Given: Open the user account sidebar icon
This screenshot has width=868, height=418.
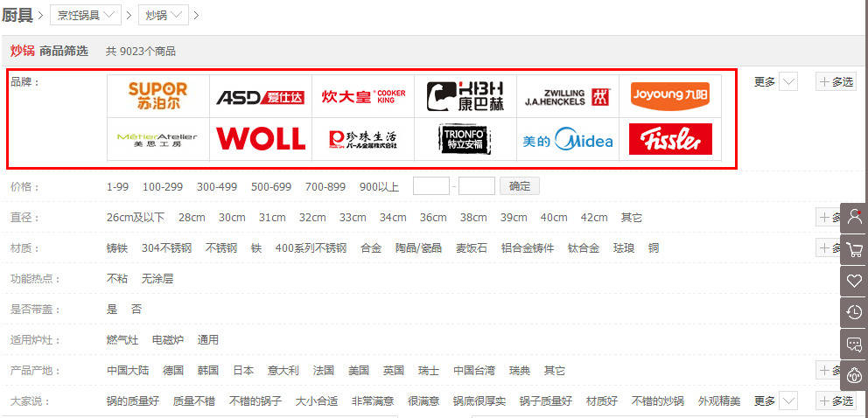Looking at the screenshot, I should click(x=854, y=218).
